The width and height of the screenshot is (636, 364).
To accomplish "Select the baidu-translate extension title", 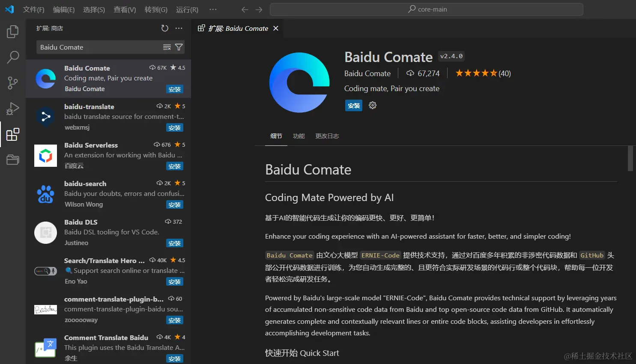I will point(89,107).
